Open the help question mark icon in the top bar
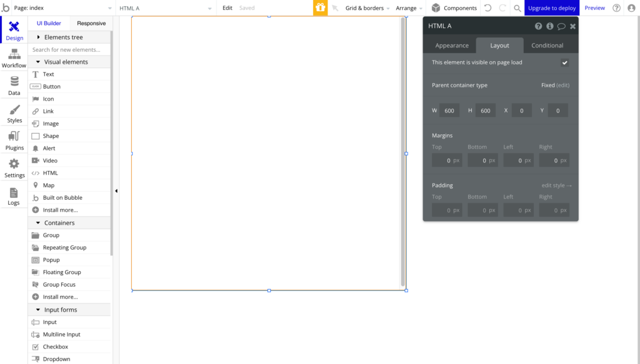 click(x=617, y=7)
